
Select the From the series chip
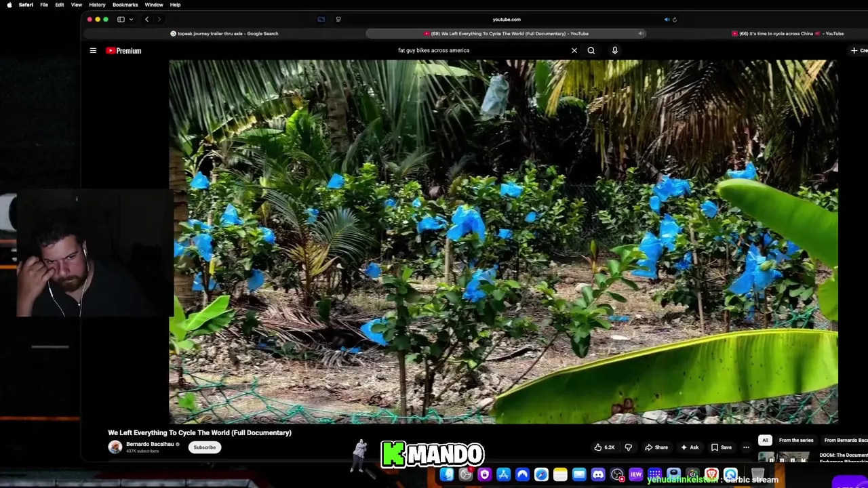796,441
